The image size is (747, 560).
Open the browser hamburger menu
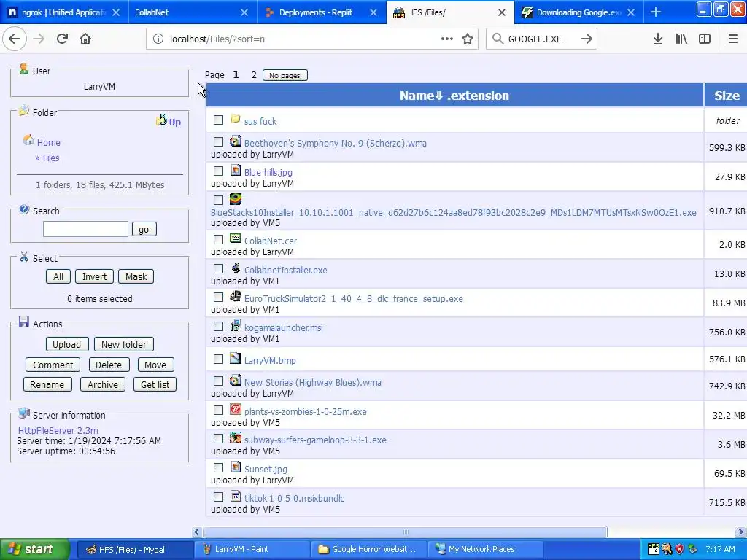coord(732,39)
